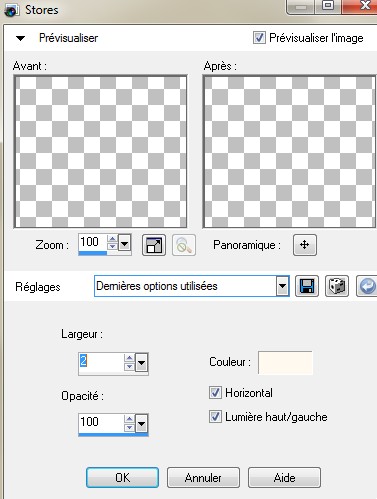Open the Zoom value dropdown arrow
This screenshot has height=499, width=377.
click(124, 243)
